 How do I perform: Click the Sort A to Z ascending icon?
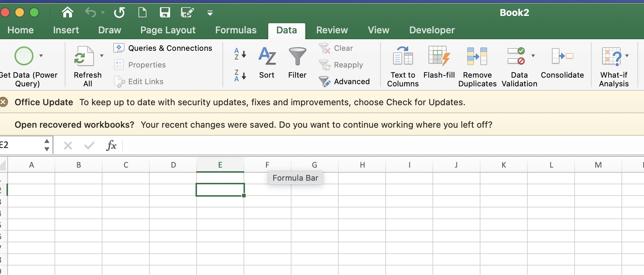pos(240,54)
